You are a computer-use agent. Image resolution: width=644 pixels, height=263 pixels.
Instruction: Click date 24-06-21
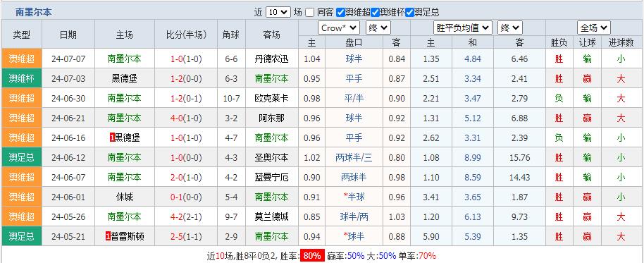[x=68, y=118]
